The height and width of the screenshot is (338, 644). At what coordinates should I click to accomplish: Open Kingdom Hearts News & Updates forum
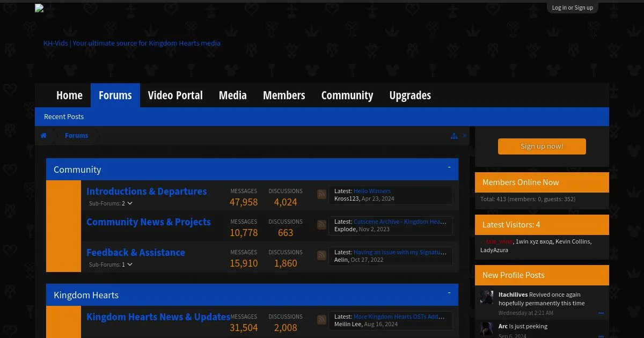click(158, 317)
